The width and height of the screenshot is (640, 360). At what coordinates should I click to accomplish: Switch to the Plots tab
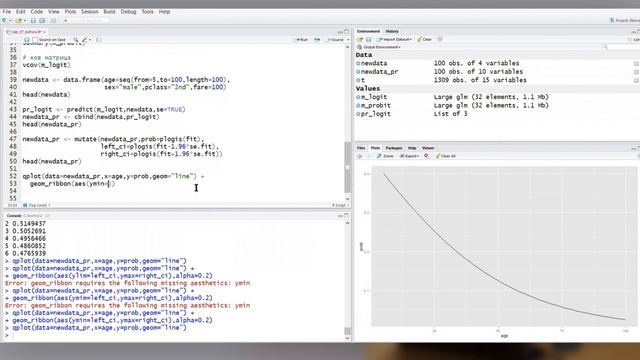point(375,148)
